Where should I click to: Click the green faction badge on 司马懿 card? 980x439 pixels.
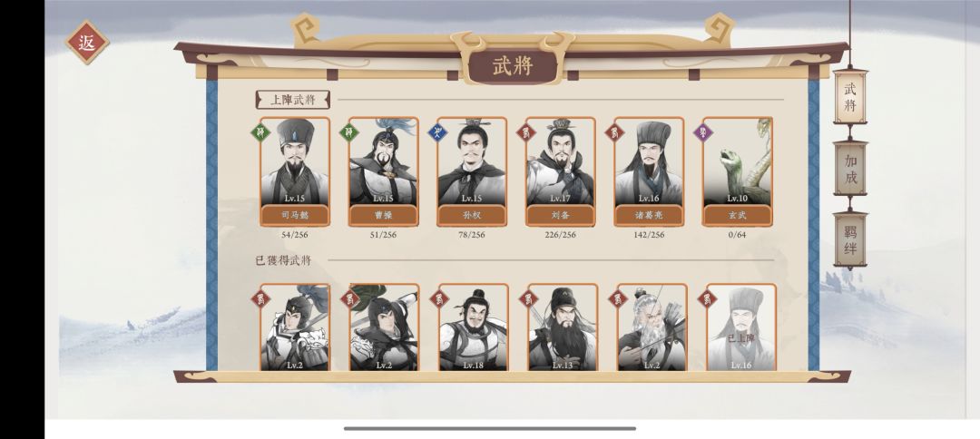point(260,132)
